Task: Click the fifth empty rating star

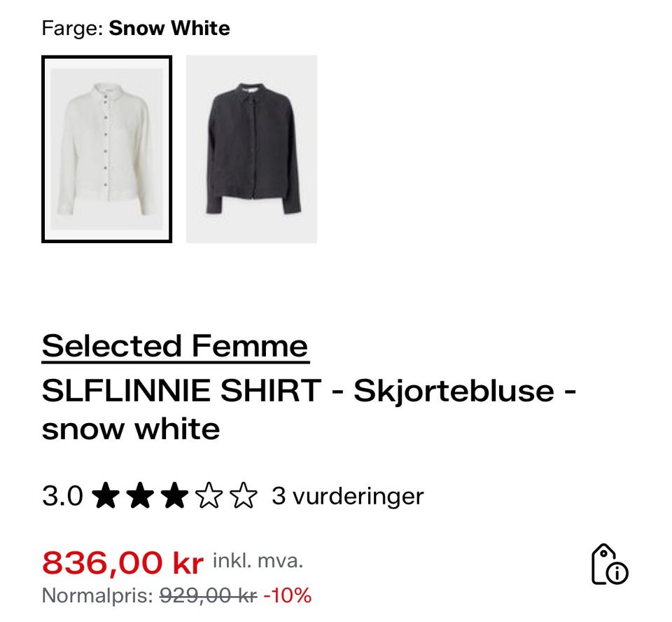Action: point(243,496)
